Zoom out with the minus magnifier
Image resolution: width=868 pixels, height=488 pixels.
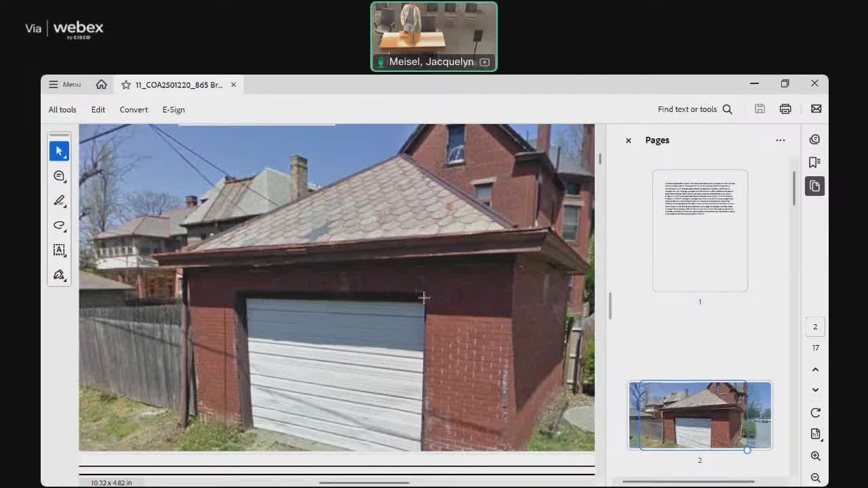(815, 478)
